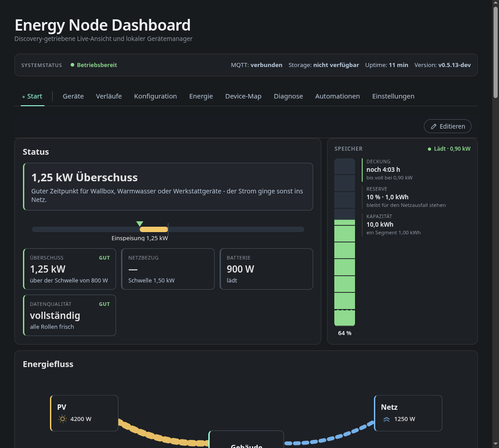Switch to the Geräte tab
499x448 pixels.
pyautogui.click(x=73, y=96)
